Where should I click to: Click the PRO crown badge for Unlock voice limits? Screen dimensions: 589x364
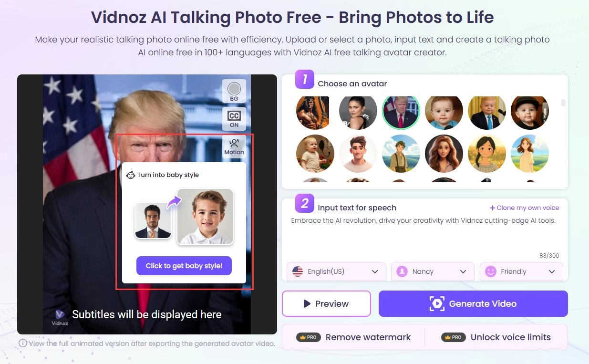453,337
